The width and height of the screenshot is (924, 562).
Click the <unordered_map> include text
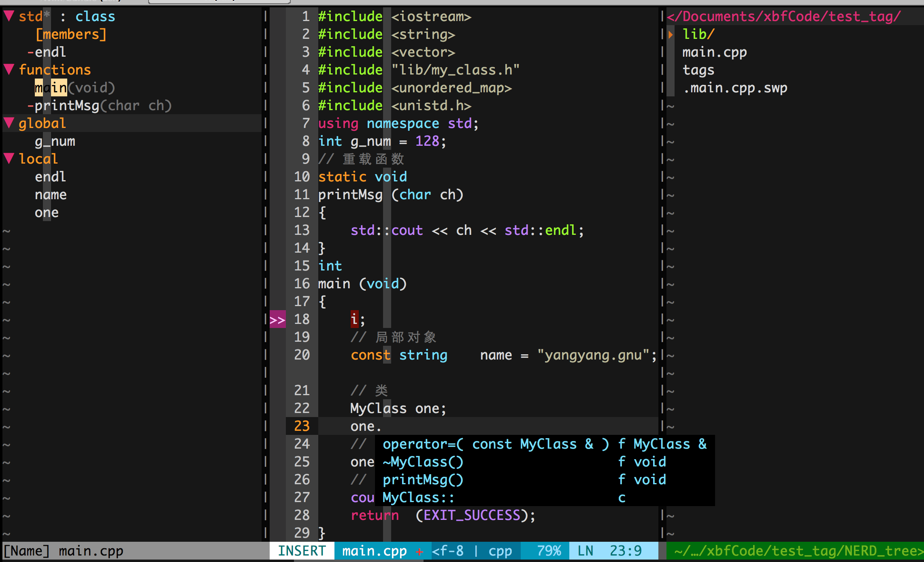tap(451, 88)
